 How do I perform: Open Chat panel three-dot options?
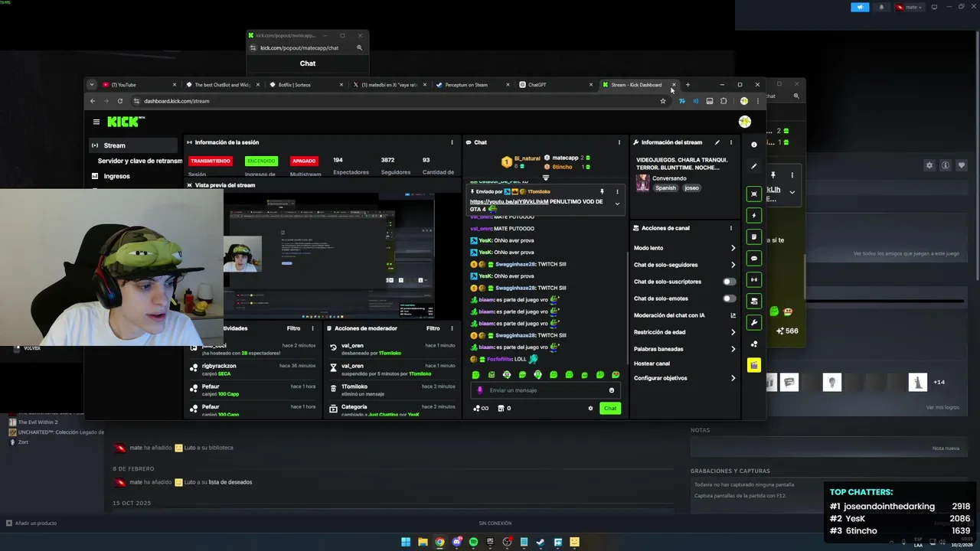[619, 142]
